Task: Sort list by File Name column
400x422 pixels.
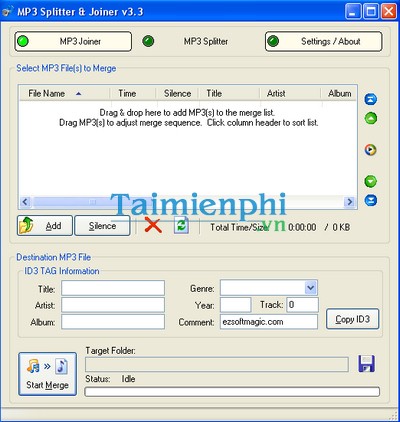Action: click(x=64, y=93)
